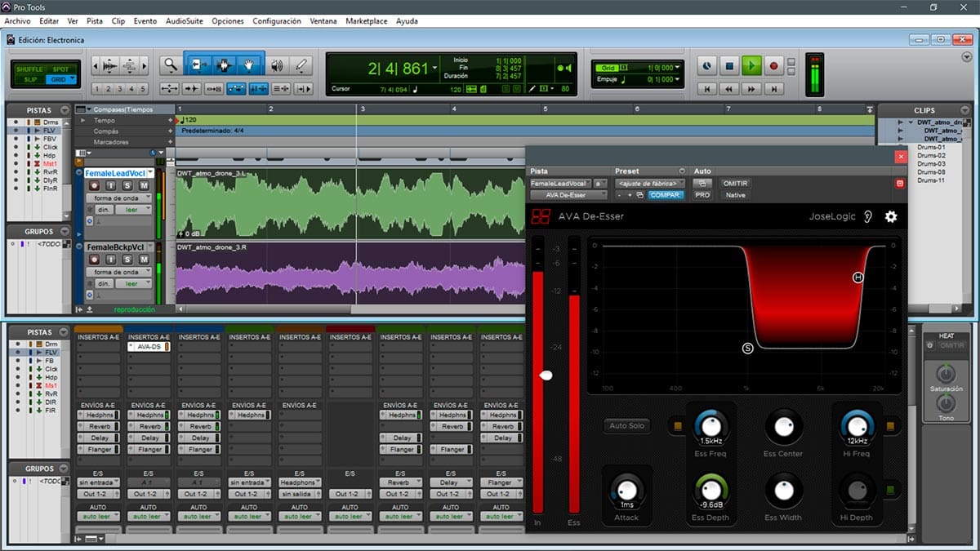Open the main counter format dropdown arrow

tap(435, 68)
